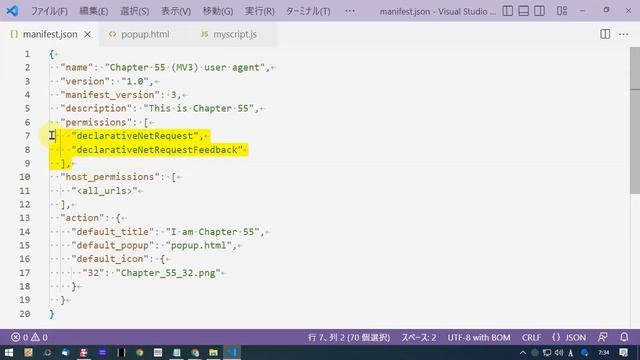Image resolution: width=640 pixels, height=360 pixels.
Task: Open the 編集(E) menu
Action: [93, 11]
